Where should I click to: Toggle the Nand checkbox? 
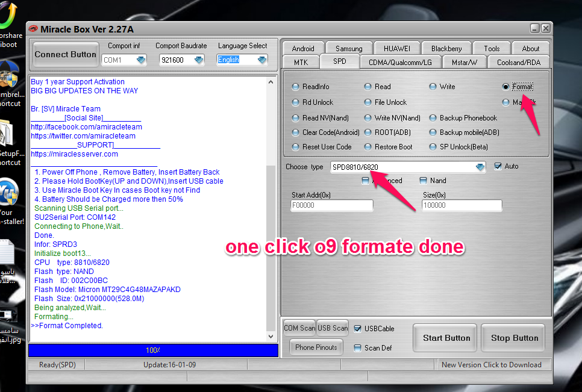coord(423,181)
